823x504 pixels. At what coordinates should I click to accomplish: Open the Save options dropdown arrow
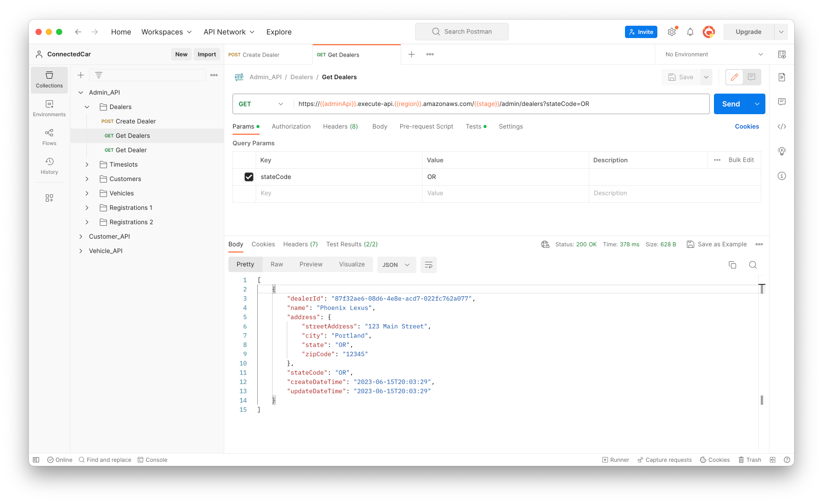(706, 77)
